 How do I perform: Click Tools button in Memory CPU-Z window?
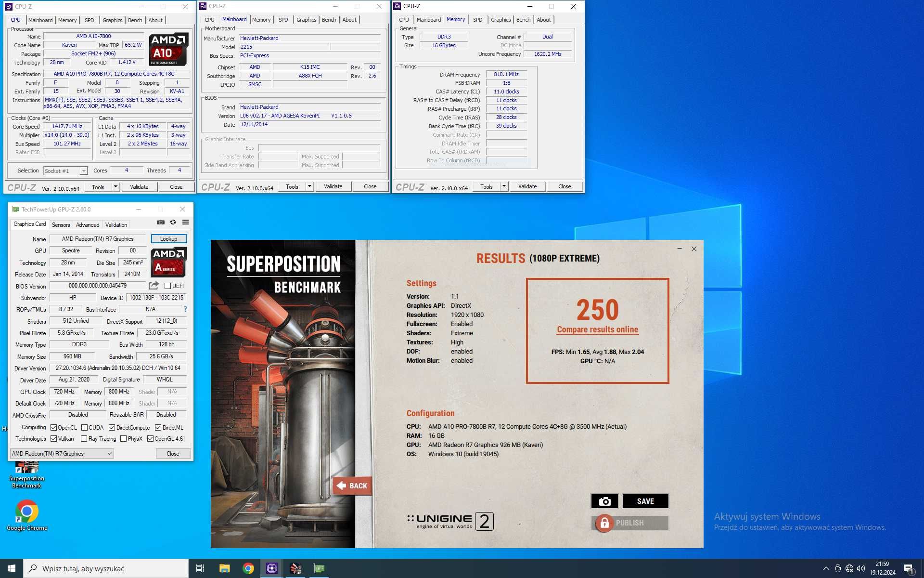487,186
